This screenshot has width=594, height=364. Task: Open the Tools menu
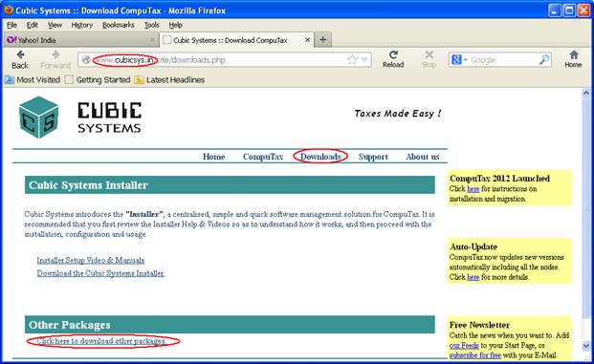pyautogui.click(x=151, y=25)
